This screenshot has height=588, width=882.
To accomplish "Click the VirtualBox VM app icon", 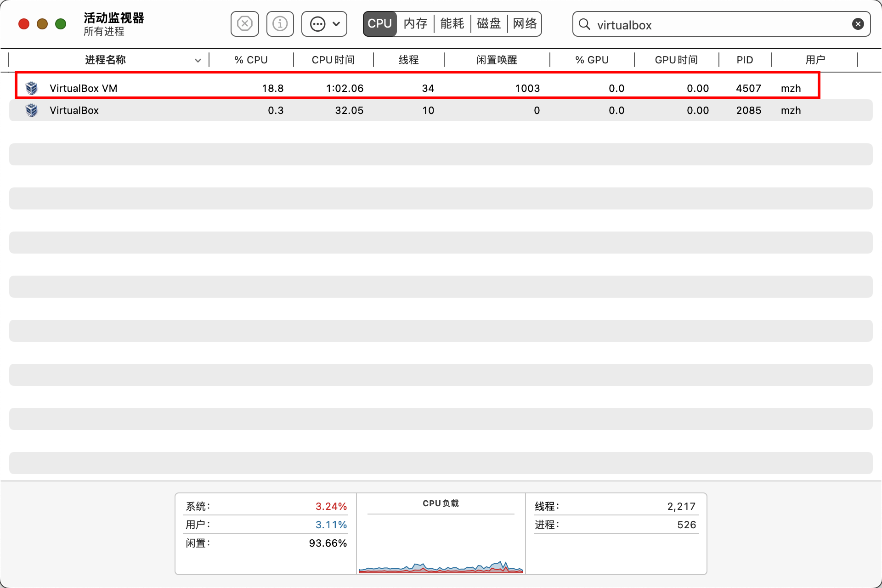I will 32,88.
